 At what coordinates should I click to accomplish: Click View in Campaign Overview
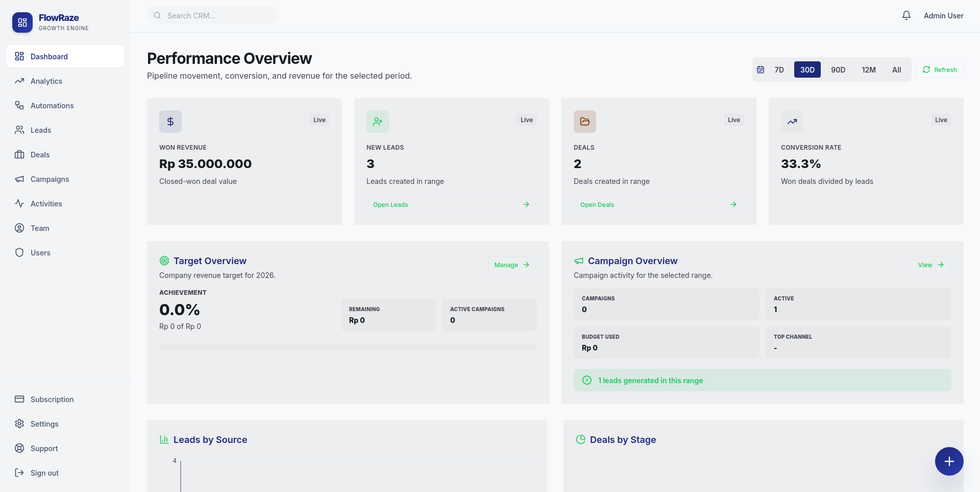coord(932,265)
